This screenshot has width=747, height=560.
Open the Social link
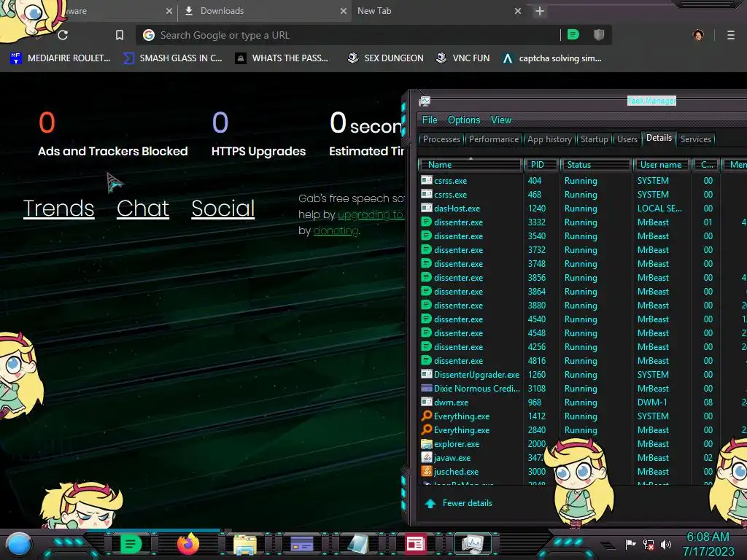(x=223, y=208)
